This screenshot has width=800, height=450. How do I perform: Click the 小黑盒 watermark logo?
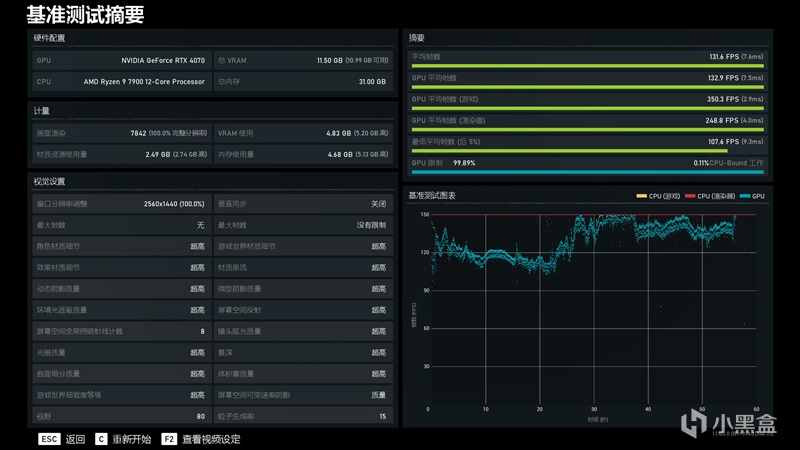[x=729, y=423]
